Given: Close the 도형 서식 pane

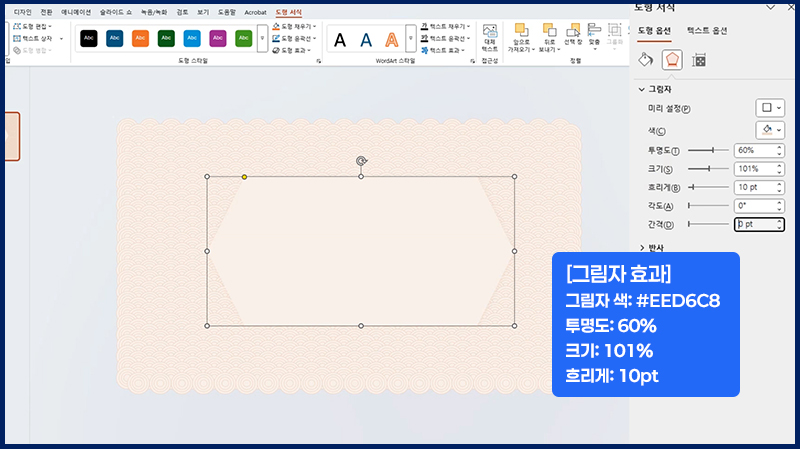Looking at the screenshot, I should pos(791,7).
